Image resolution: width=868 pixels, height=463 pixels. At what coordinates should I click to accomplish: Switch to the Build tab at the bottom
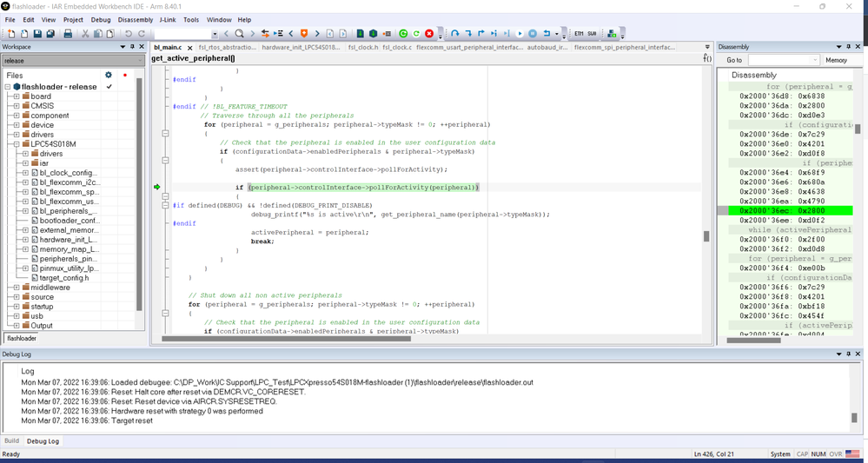[11, 441]
